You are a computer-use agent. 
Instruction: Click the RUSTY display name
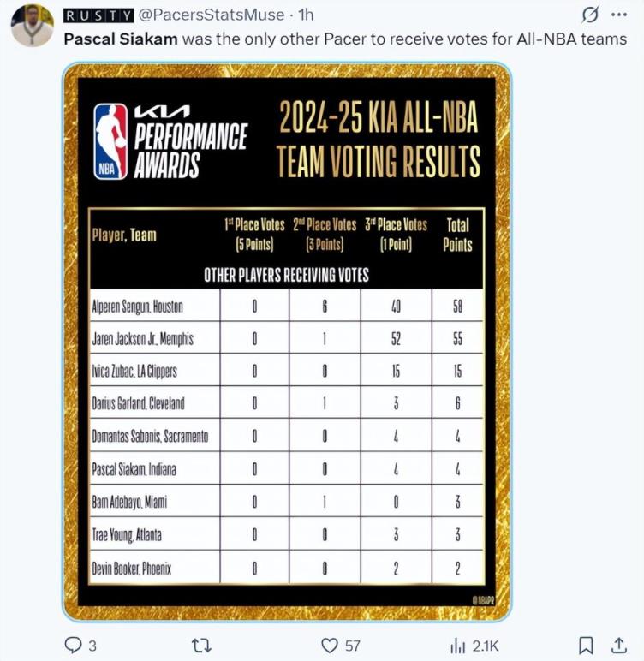pos(98,15)
